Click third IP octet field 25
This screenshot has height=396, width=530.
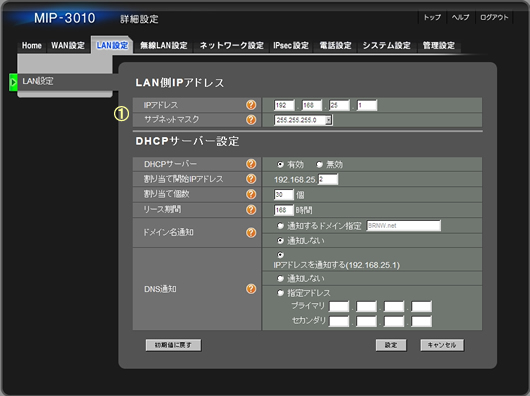click(339, 105)
